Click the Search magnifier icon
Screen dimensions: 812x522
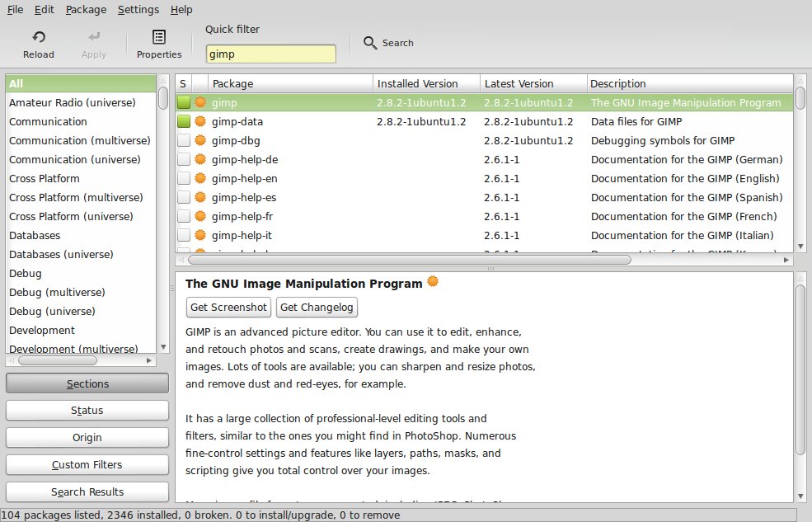tap(370, 43)
